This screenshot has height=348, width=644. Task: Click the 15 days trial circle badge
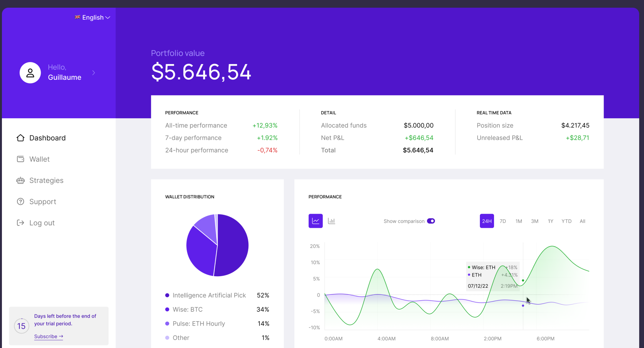21,326
